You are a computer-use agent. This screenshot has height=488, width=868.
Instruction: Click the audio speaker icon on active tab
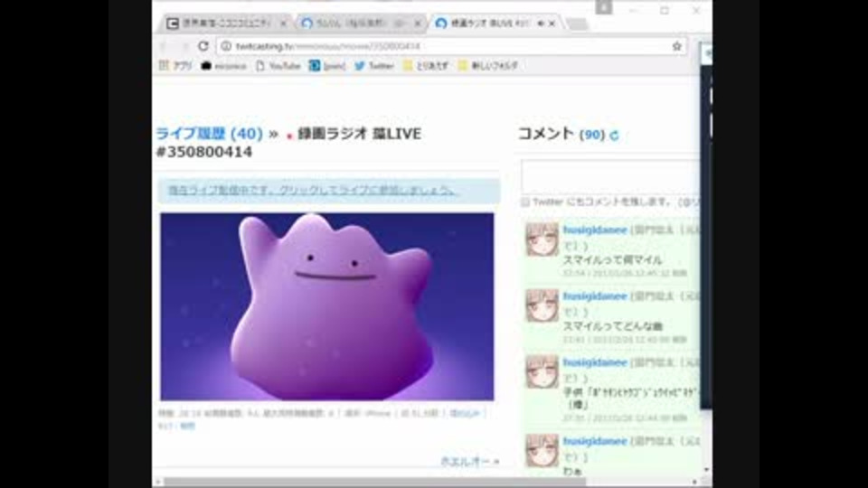[x=541, y=23]
